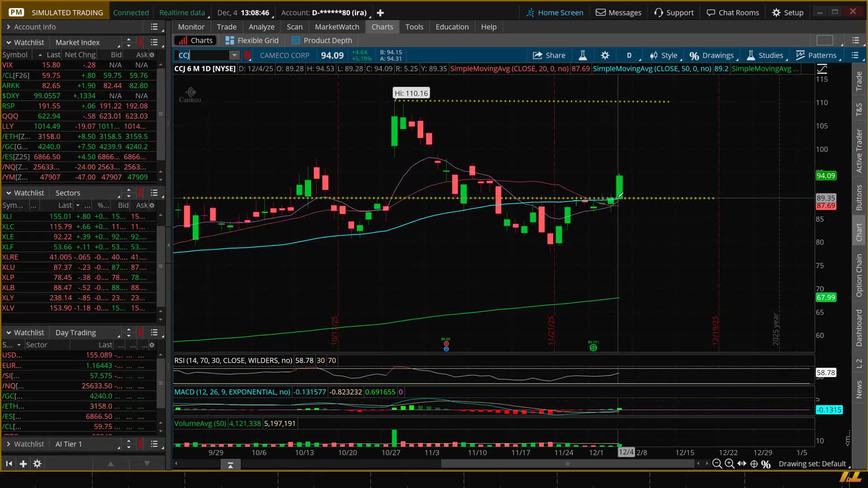Click the chart zoom out magnifier
This screenshot has width=868, height=488.
[717, 464]
